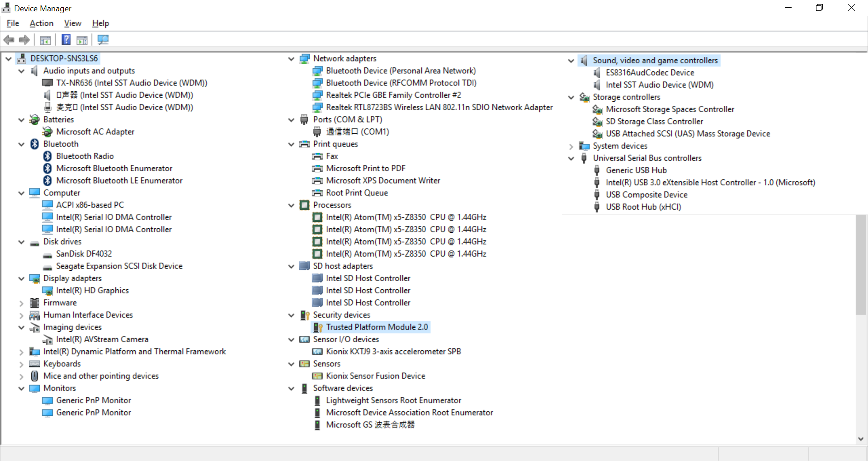This screenshot has height=461, width=868.
Task: Select ACPI x86-based PC
Action: (90, 205)
